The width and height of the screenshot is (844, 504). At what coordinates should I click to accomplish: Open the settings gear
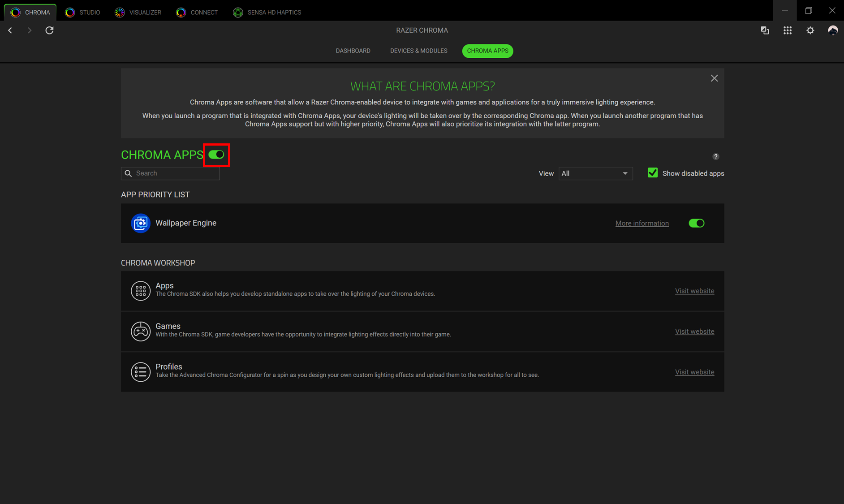pos(810,30)
